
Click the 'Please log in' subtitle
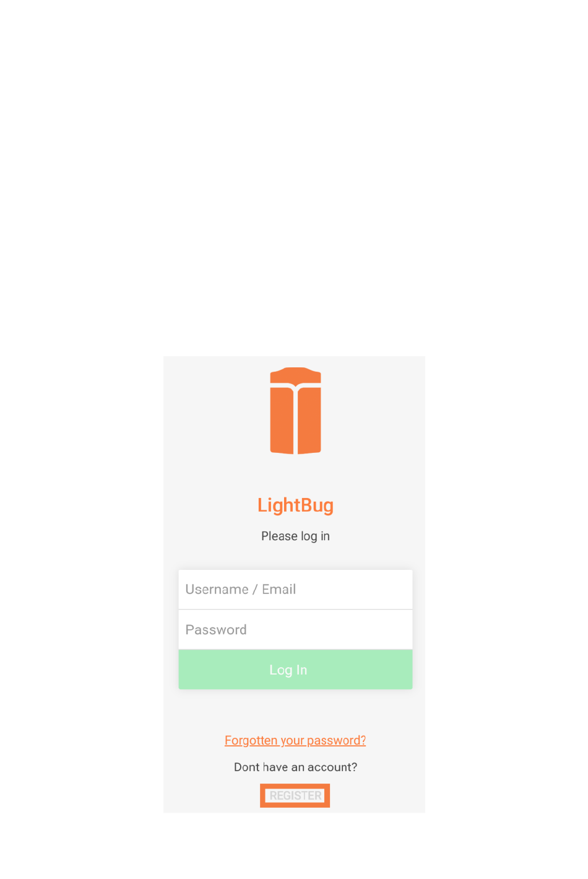[295, 536]
